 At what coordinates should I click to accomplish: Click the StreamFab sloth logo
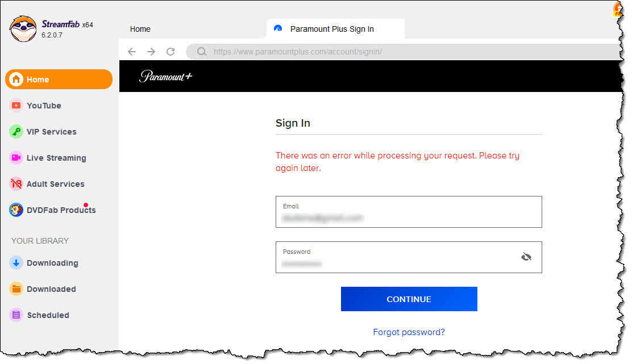pyautogui.click(x=23, y=28)
